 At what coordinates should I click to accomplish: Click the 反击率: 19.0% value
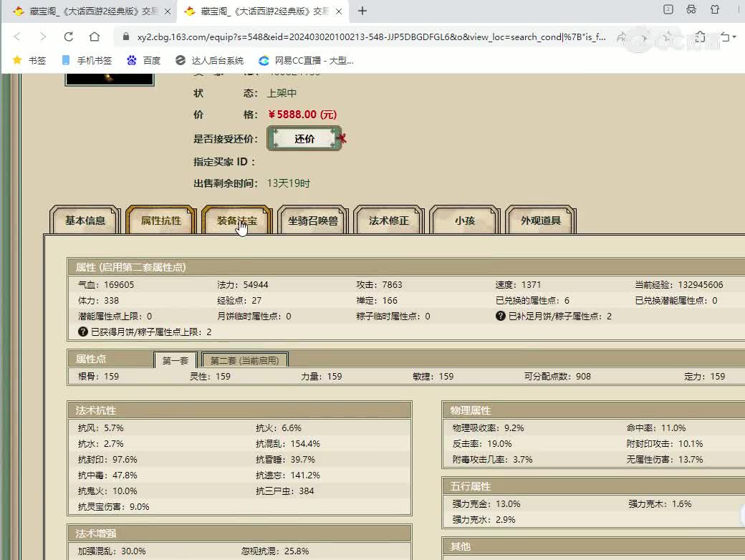(482, 443)
